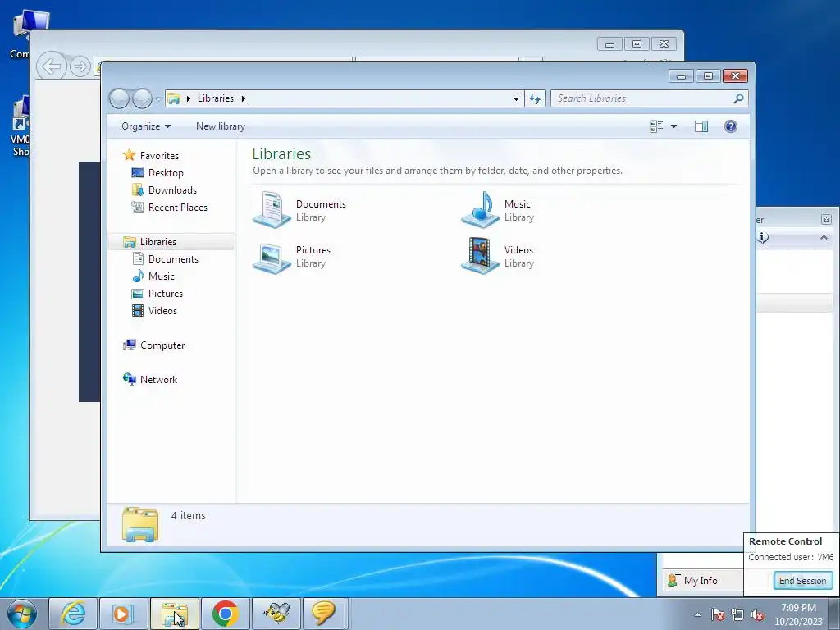Click Back arrow in the background window
Screen dimensions: 840x630
(x=52, y=66)
